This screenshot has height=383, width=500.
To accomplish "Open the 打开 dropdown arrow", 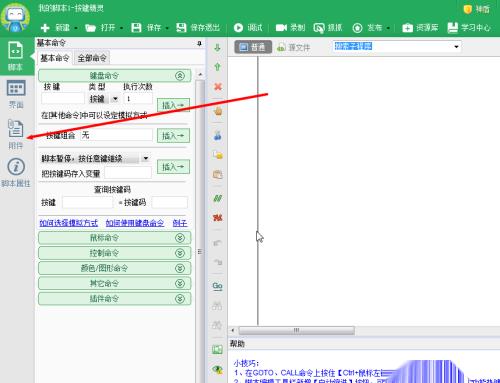I will coord(121,28).
